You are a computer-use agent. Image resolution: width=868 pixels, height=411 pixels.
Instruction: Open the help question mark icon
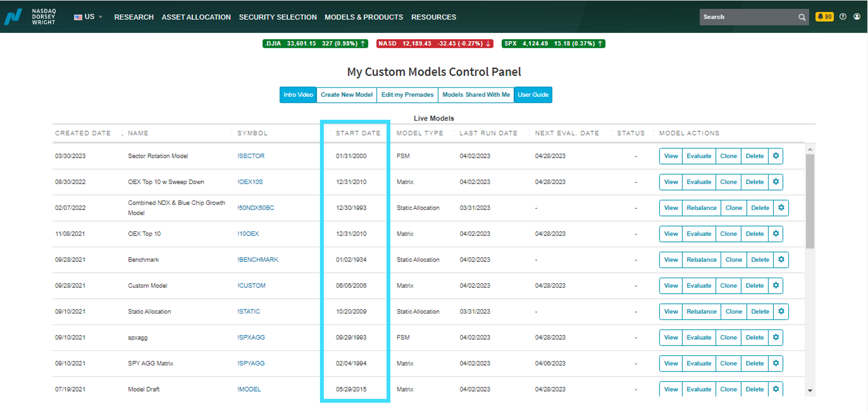tap(843, 17)
